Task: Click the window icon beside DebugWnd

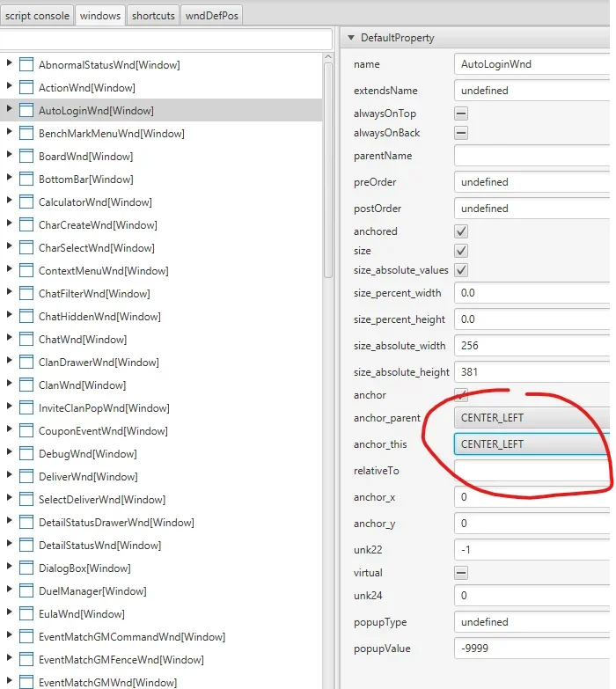Action: tap(26, 453)
